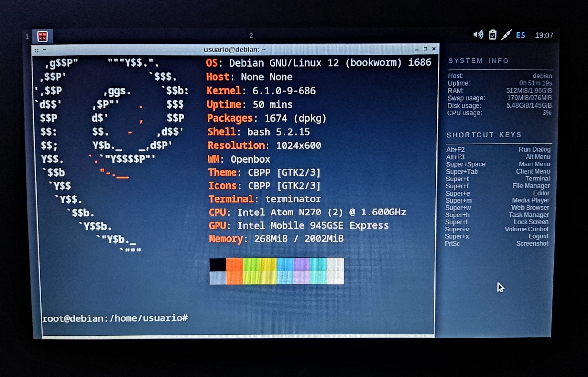Click the 'SHORTCUT KEYS' heading in conky
This screenshot has width=588, height=377.
pyautogui.click(x=484, y=135)
